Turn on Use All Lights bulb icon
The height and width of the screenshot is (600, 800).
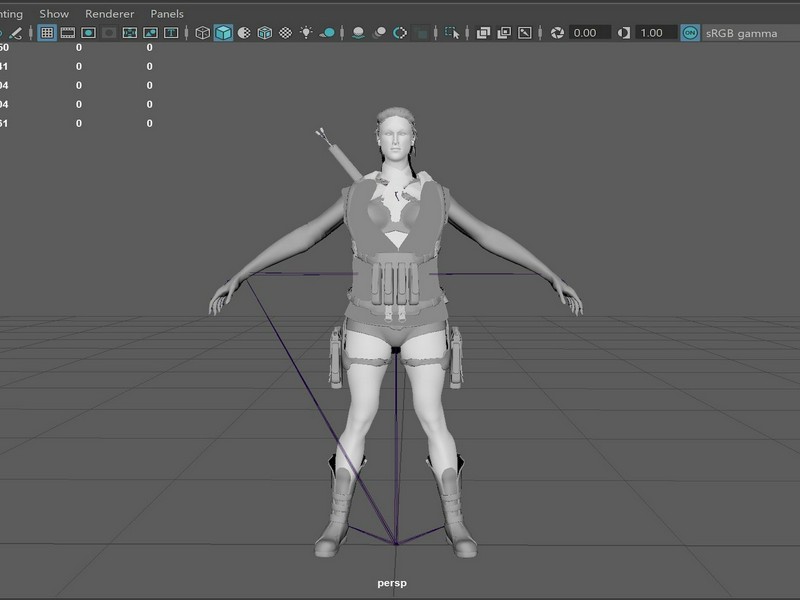click(x=306, y=33)
